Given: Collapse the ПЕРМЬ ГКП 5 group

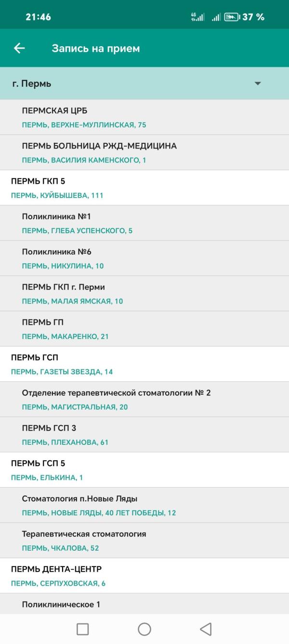Looking at the screenshot, I should [144, 188].
